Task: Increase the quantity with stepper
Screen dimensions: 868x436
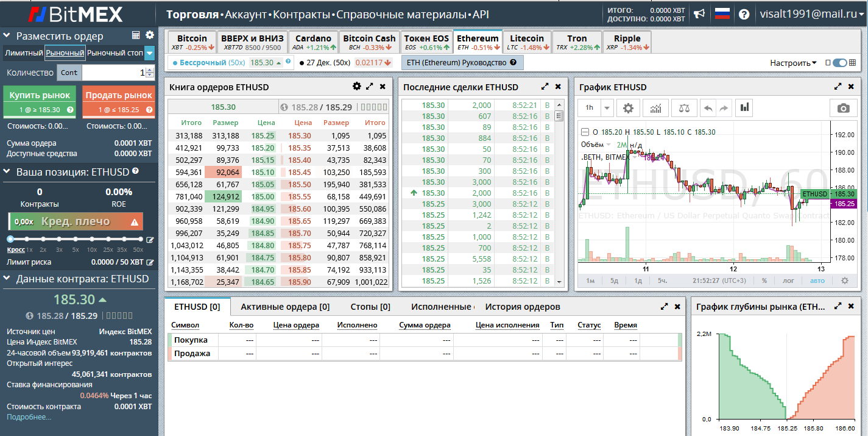Action: (150, 70)
